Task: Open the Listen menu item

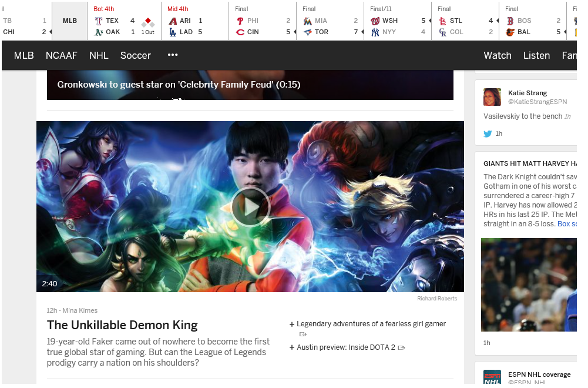Action: click(x=537, y=55)
